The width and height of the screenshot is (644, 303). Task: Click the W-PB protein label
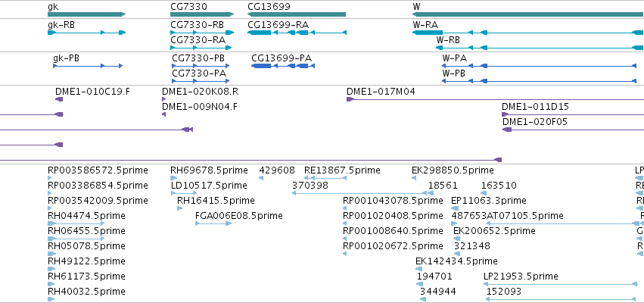[454, 73]
